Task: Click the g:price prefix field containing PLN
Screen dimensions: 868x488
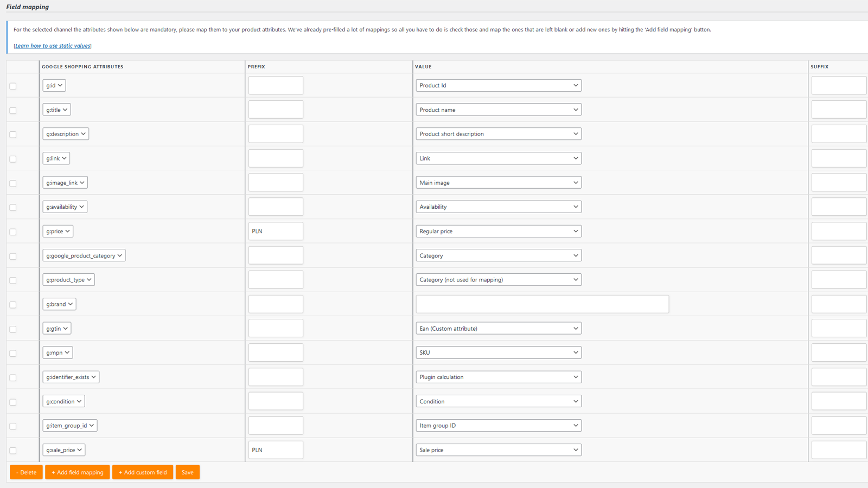Action: coord(276,231)
